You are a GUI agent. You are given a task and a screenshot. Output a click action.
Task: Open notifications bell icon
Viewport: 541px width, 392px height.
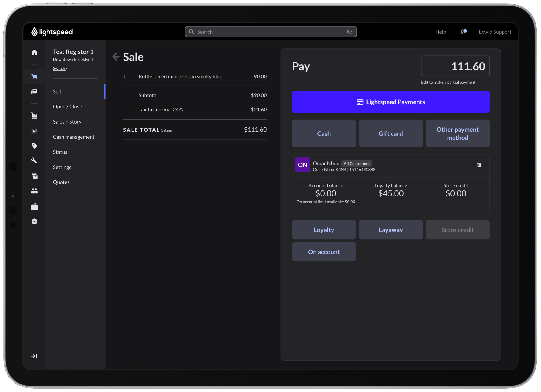(463, 32)
